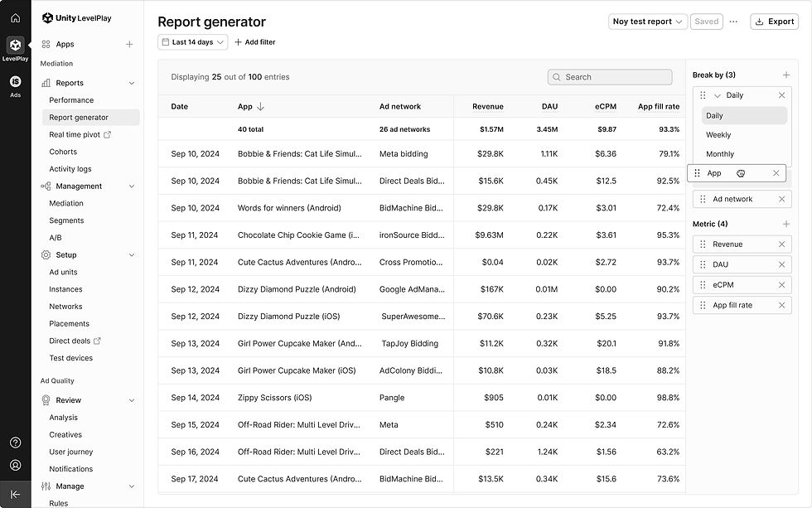
Task: Open the help question mark icon
Action: pos(16,443)
